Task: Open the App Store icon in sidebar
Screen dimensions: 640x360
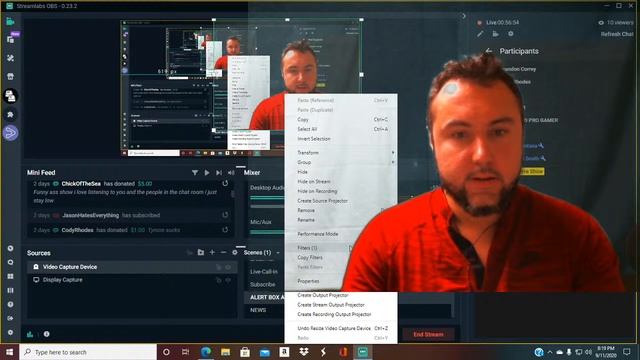Action: pos(11,76)
